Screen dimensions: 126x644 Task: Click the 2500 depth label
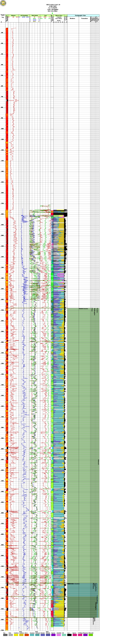click(x=2, y=289)
